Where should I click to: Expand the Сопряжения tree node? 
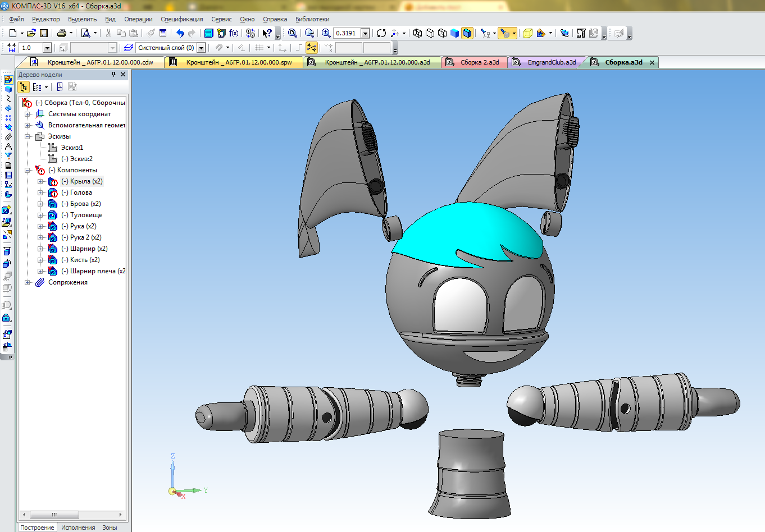(x=27, y=282)
